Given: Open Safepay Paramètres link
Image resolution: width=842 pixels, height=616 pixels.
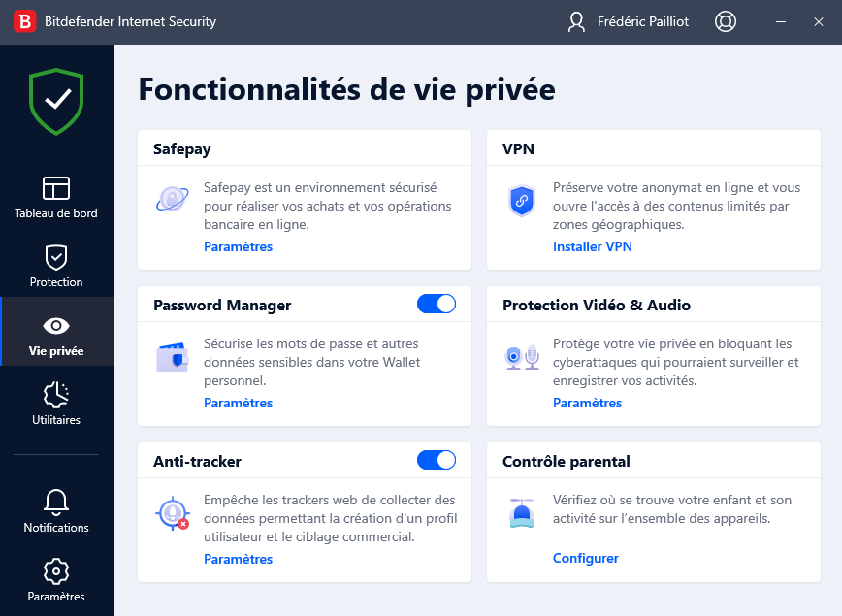Looking at the screenshot, I should (x=238, y=246).
